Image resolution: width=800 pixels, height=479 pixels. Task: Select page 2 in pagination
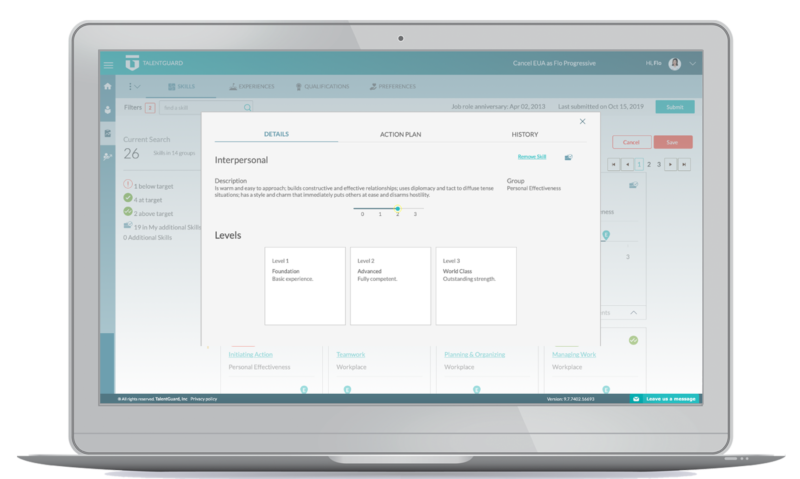tap(649, 164)
